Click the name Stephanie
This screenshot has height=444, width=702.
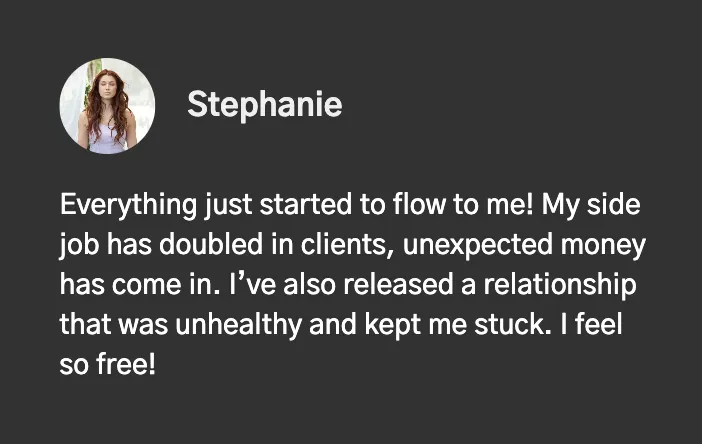pos(265,104)
